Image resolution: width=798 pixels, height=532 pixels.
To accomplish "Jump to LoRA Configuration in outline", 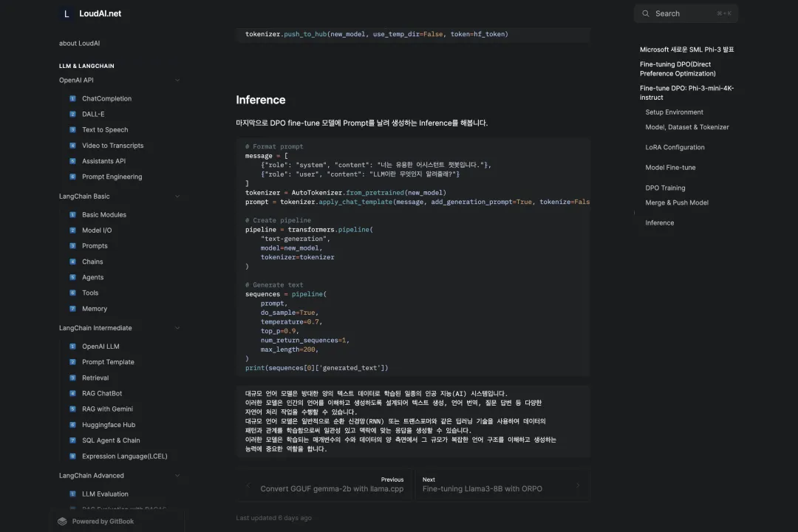I will pyautogui.click(x=675, y=147).
